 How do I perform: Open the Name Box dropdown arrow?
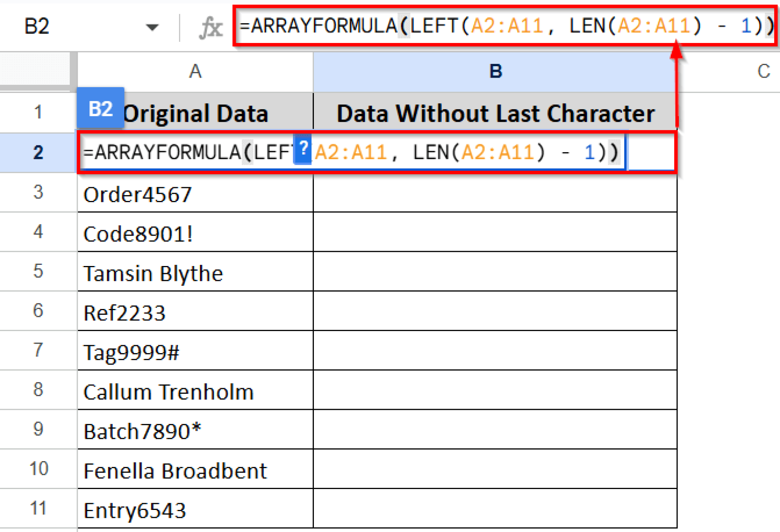pos(152,27)
